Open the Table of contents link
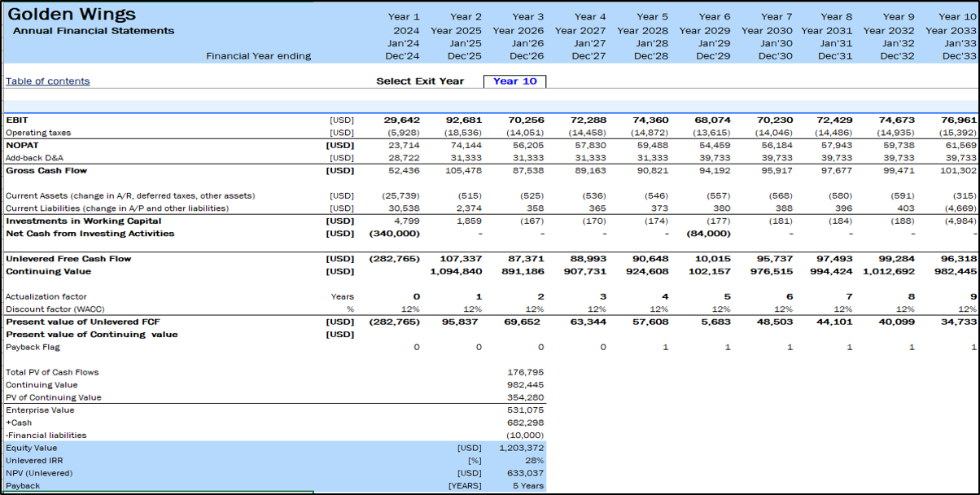The height and width of the screenshot is (495, 980). [x=48, y=81]
